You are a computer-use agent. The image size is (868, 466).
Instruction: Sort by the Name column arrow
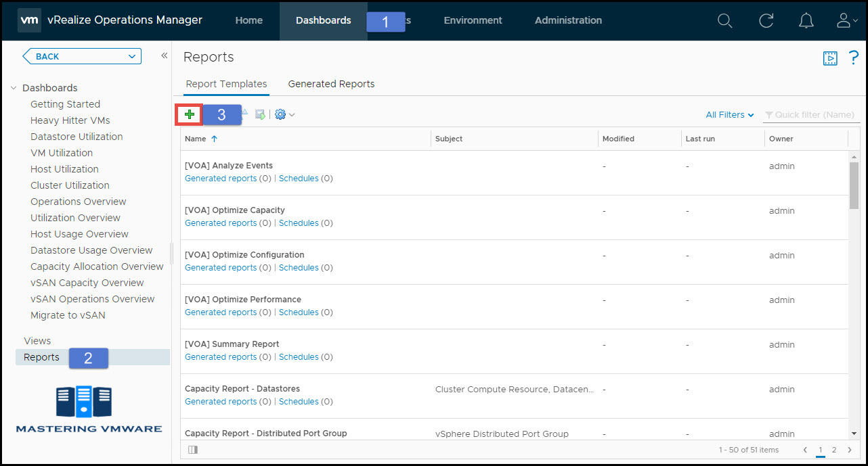pos(215,139)
